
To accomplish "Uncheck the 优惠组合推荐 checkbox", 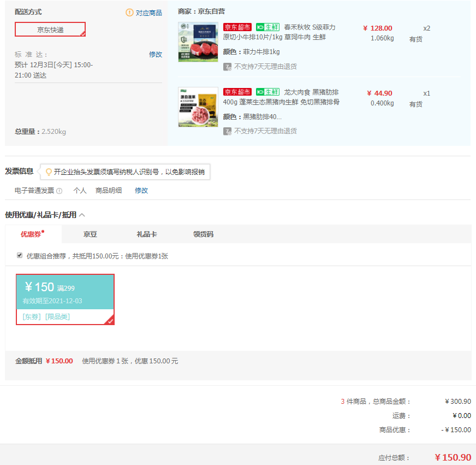I will (20, 255).
